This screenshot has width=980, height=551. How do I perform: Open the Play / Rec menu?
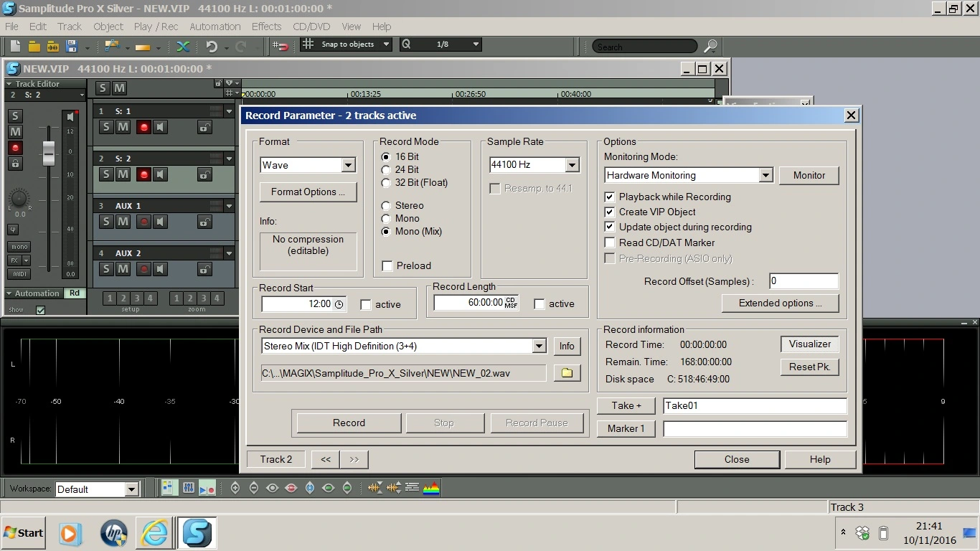(156, 27)
